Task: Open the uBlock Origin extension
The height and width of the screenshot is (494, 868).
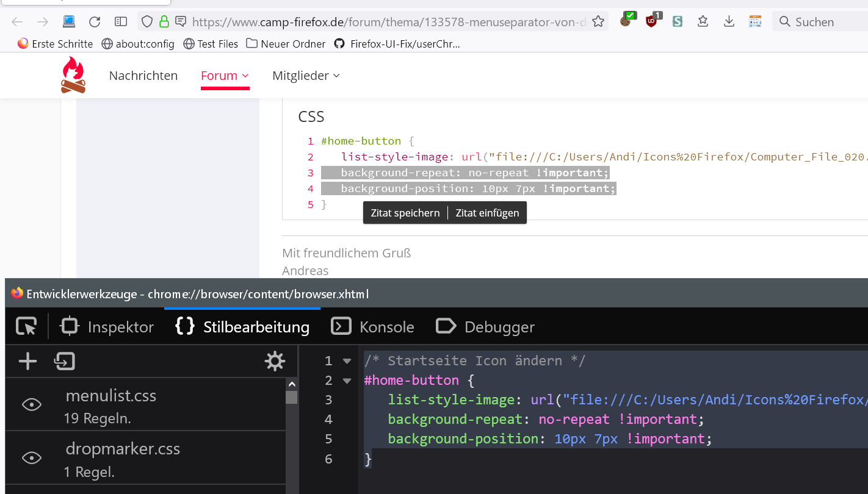Action: pos(651,21)
